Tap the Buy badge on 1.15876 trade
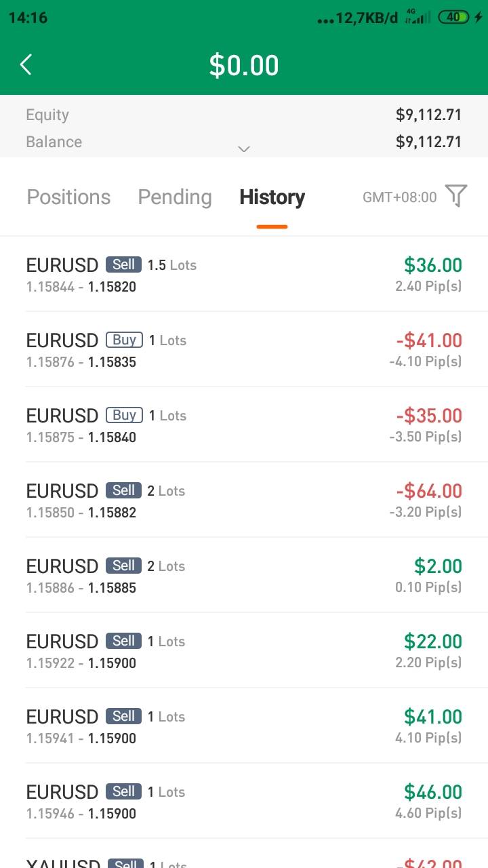The height and width of the screenshot is (868, 488). [x=124, y=340]
